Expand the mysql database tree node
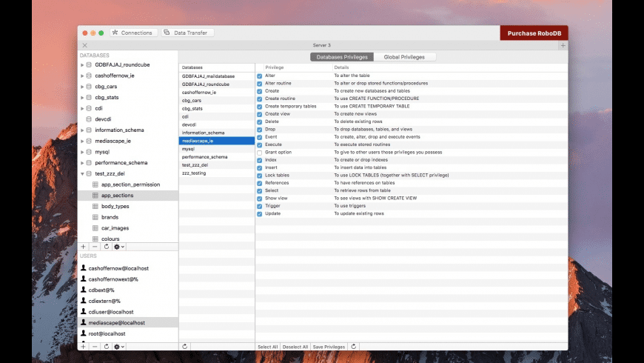 pyautogui.click(x=82, y=152)
